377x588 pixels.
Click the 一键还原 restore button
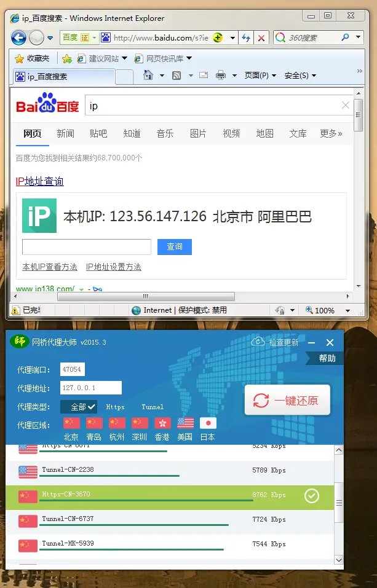[287, 400]
